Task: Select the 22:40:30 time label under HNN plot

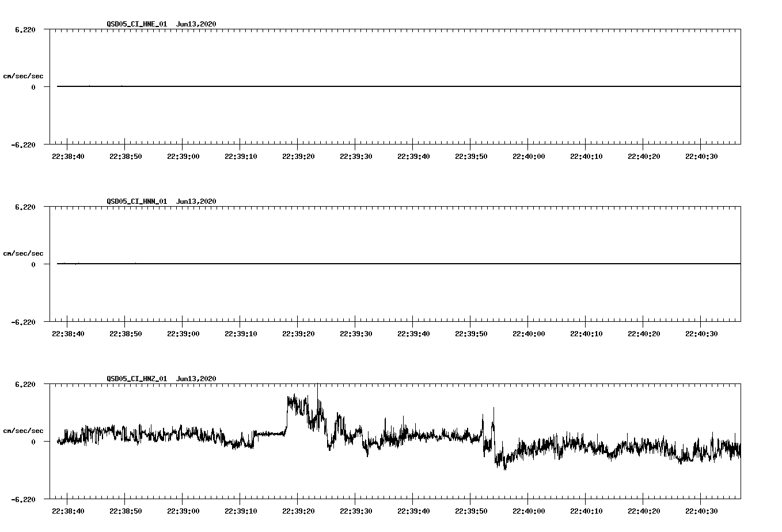Action: pos(701,334)
